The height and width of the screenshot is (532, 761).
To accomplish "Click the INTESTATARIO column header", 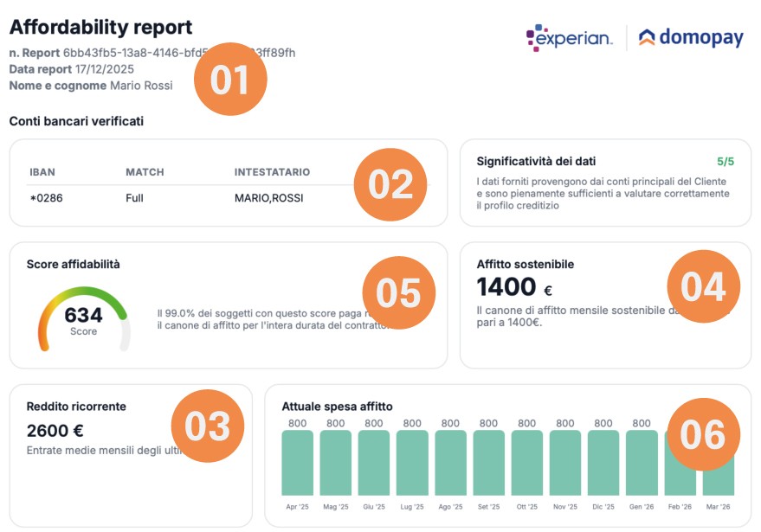I will (272, 172).
